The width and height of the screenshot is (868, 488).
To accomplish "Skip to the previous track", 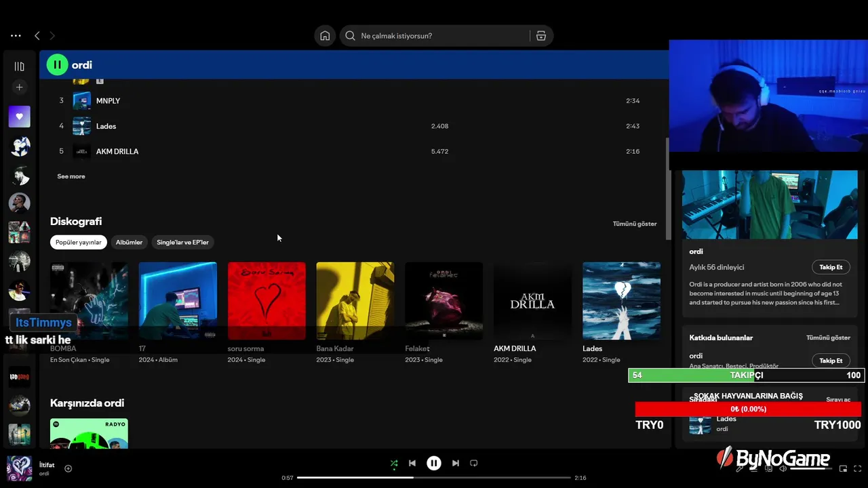I will coord(412,464).
